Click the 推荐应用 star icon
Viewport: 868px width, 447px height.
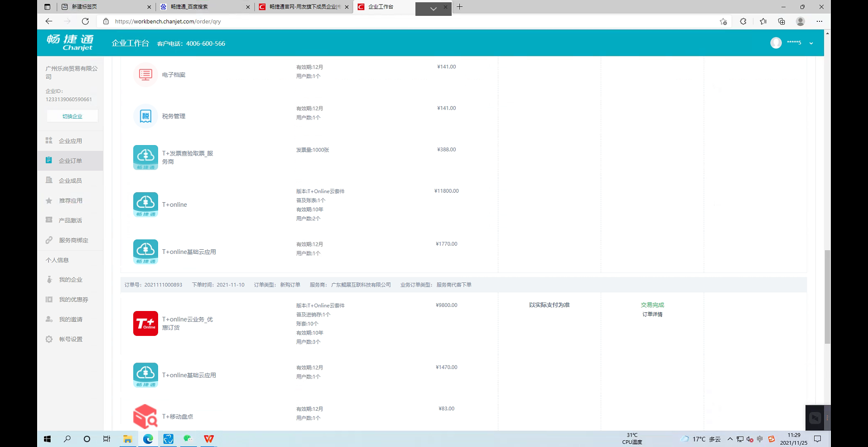tap(49, 200)
